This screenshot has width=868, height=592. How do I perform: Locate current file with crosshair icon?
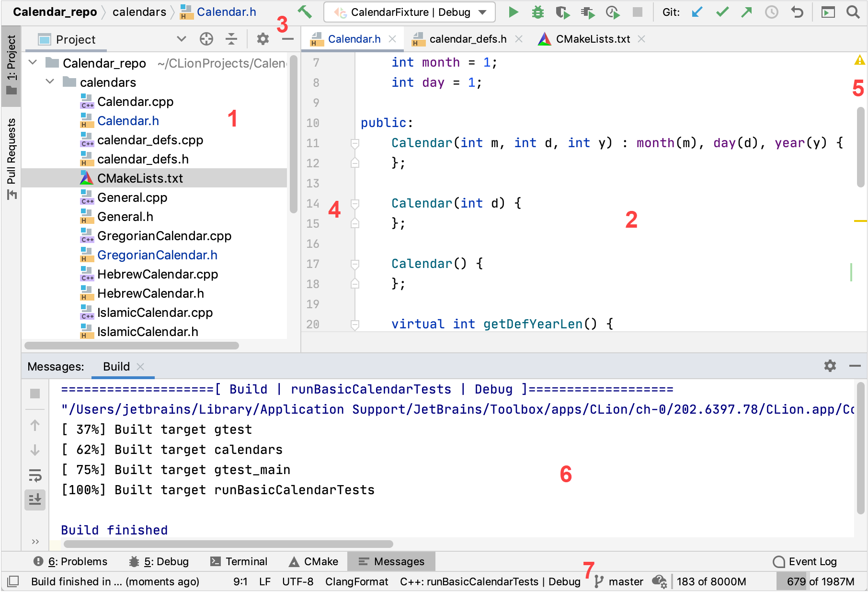pyautogui.click(x=206, y=39)
